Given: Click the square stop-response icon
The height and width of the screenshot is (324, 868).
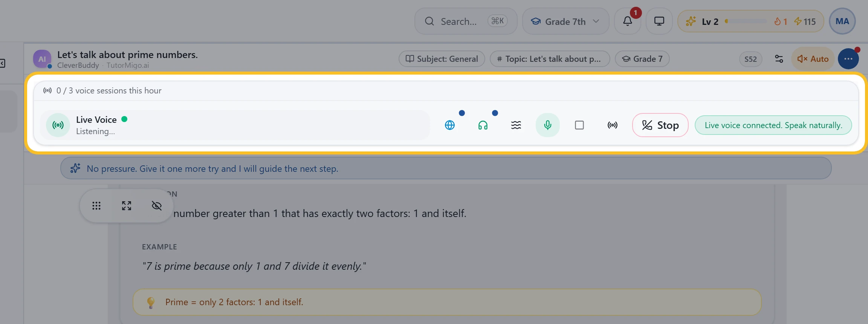Looking at the screenshot, I should pos(579,125).
